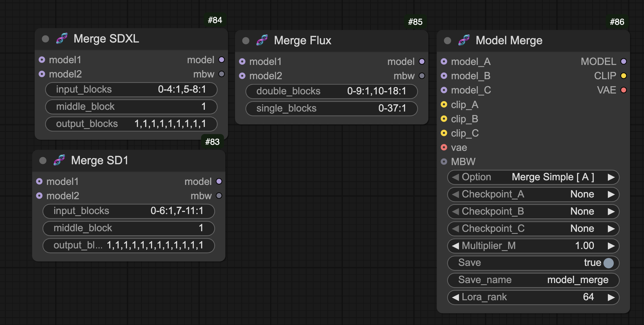Image resolution: width=644 pixels, height=325 pixels.
Task: Click model_A input socket on Model Merge
Action: [x=444, y=61]
